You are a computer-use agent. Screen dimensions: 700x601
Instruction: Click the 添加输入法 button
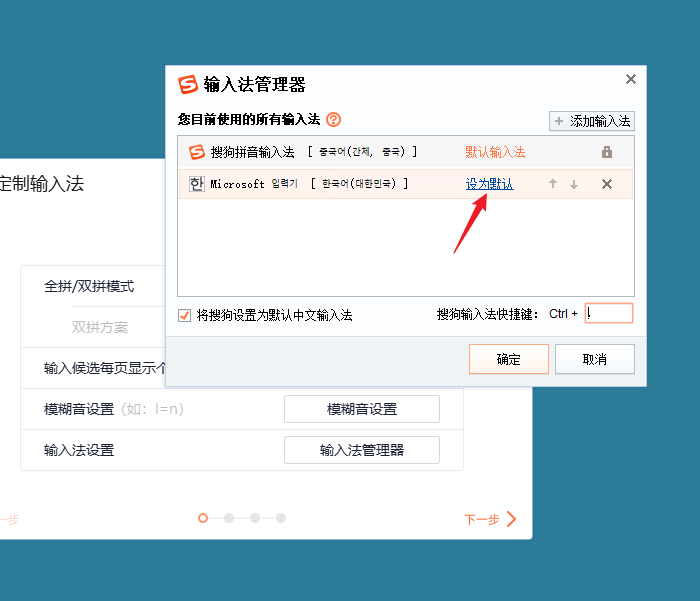pyautogui.click(x=592, y=121)
